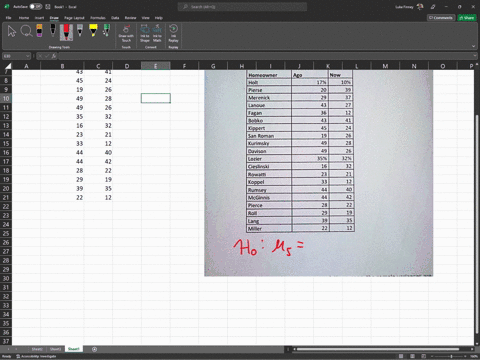
Task: Click the horizontal scrollbar
Action: pos(378,349)
